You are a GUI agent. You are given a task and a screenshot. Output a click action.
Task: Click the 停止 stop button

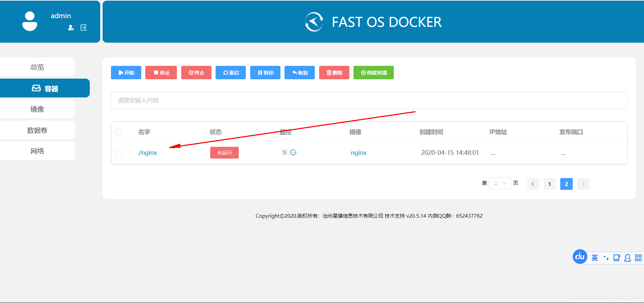(x=161, y=73)
